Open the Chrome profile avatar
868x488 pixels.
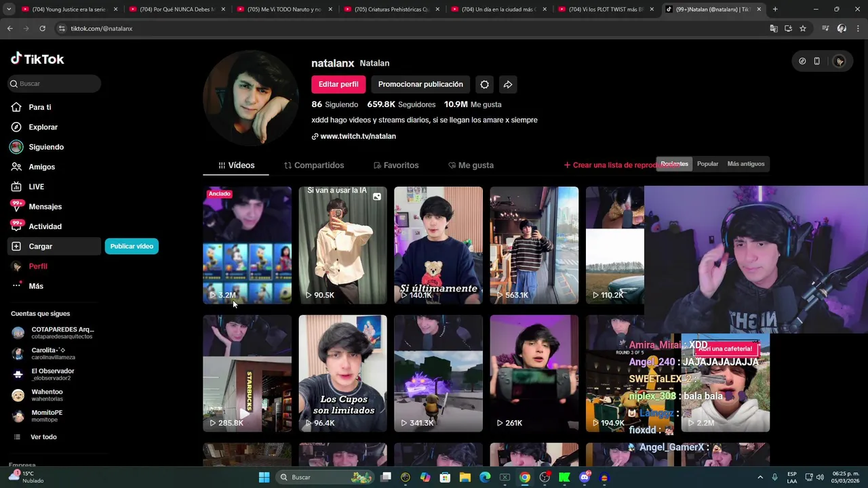pos(842,28)
